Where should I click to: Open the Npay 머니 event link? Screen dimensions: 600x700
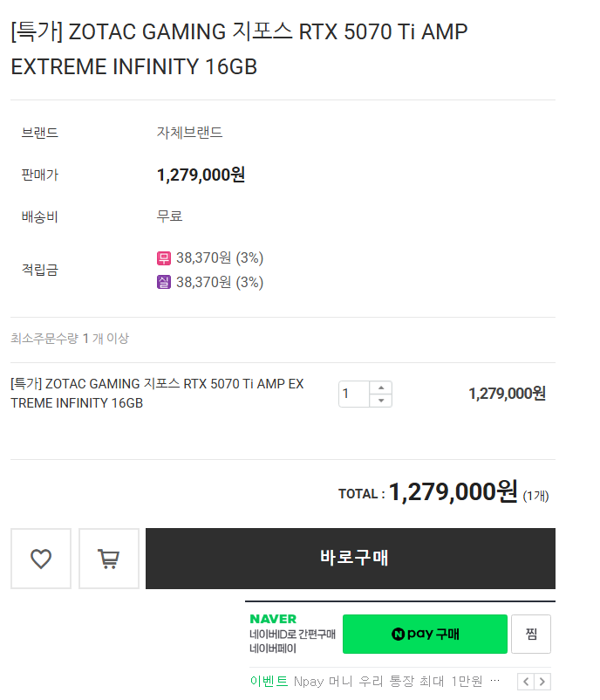coord(396,682)
